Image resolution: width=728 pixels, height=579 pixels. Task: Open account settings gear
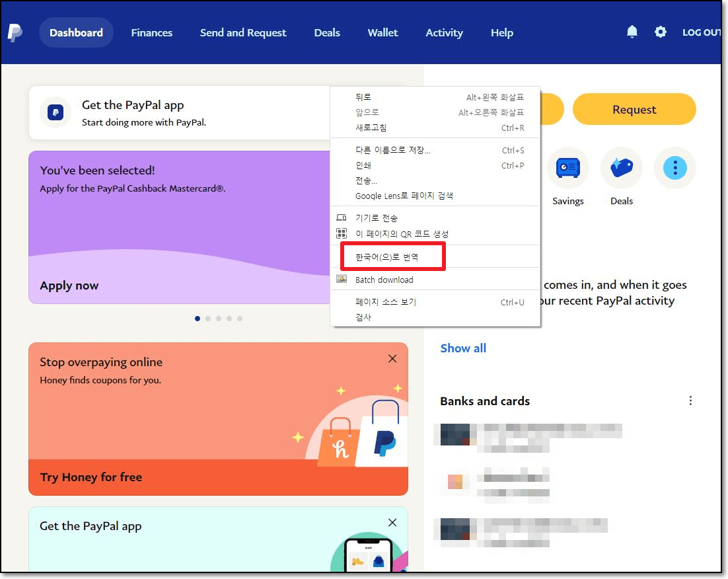(x=660, y=32)
